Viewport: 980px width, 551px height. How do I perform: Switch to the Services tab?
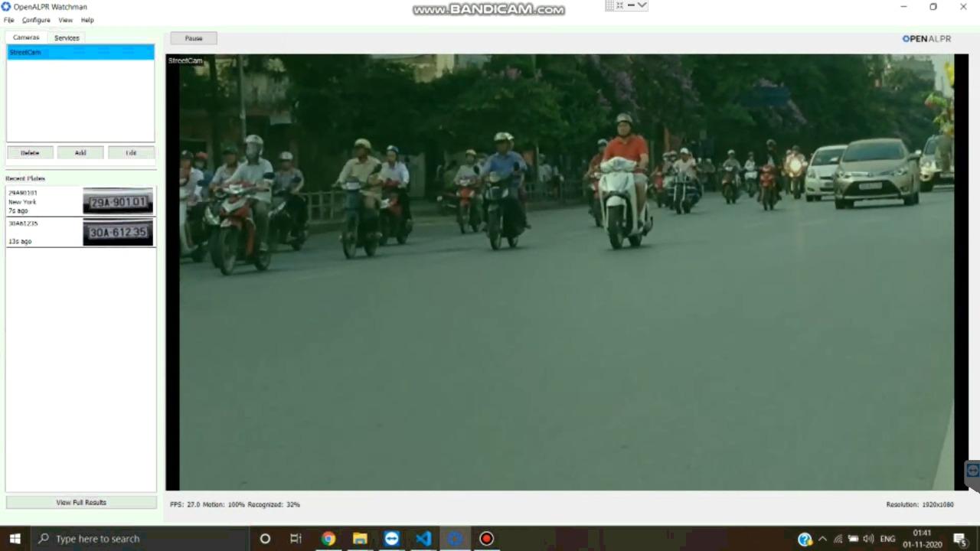coord(67,37)
